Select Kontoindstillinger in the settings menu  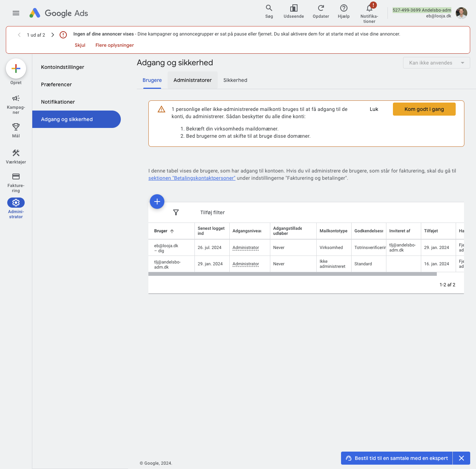click(62, 67)
